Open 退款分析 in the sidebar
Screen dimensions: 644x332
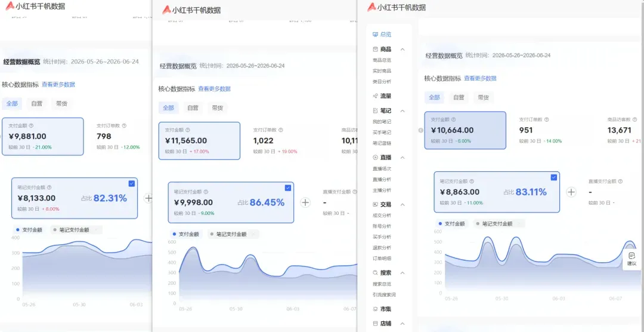tap(382, 248)
